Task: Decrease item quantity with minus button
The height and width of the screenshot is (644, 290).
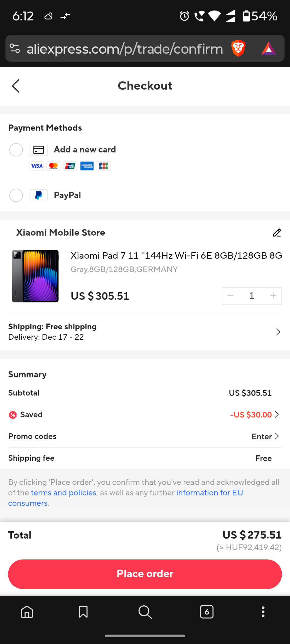Action: 230,296
